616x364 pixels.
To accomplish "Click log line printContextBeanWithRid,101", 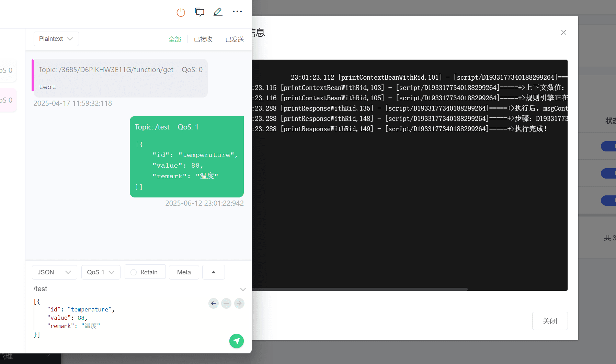I will point(429,77).
